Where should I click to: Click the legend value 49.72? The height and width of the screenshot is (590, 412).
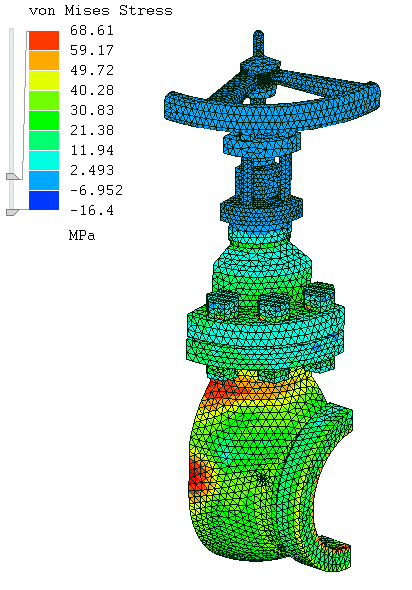[91, 70]
